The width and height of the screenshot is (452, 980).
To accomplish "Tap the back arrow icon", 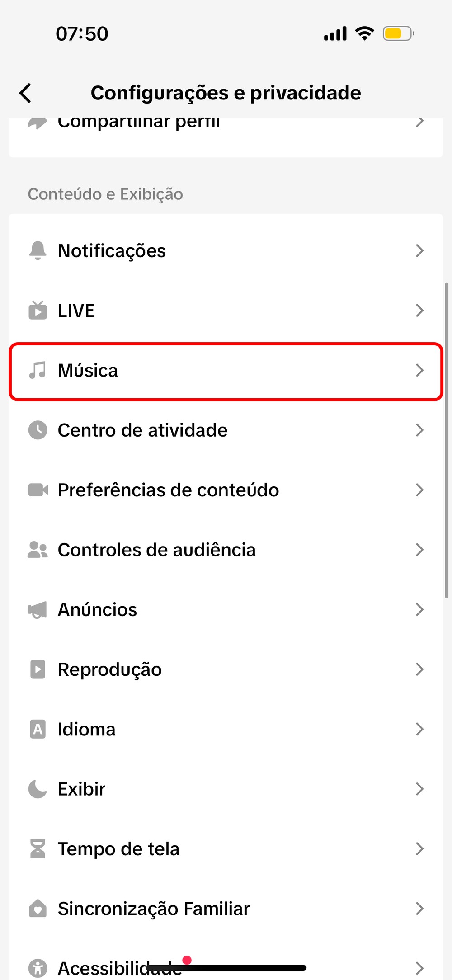I will 26,93.
